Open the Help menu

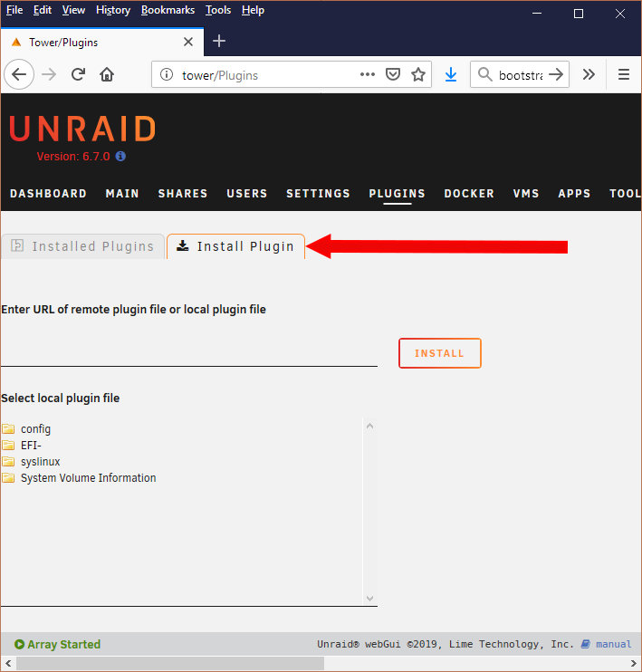click(253, 10)
